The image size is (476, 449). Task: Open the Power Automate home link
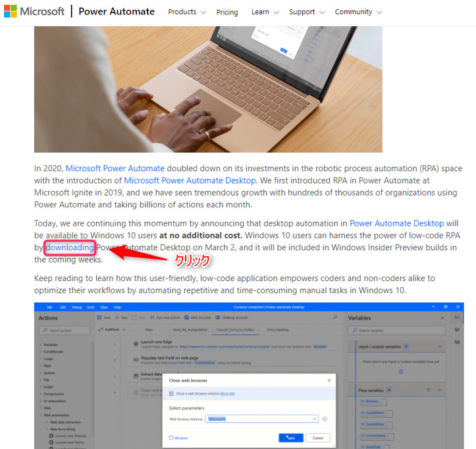pyautogui.click(x=117, y=12)
